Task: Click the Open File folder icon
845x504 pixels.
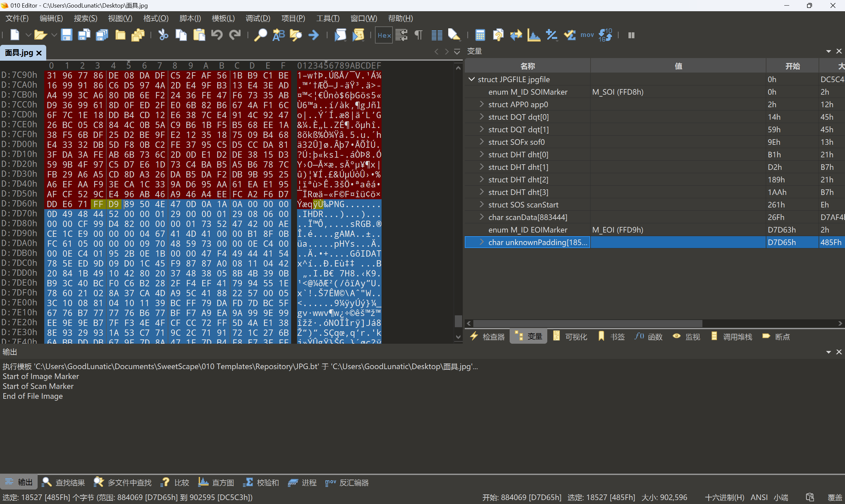Action: 40,35
